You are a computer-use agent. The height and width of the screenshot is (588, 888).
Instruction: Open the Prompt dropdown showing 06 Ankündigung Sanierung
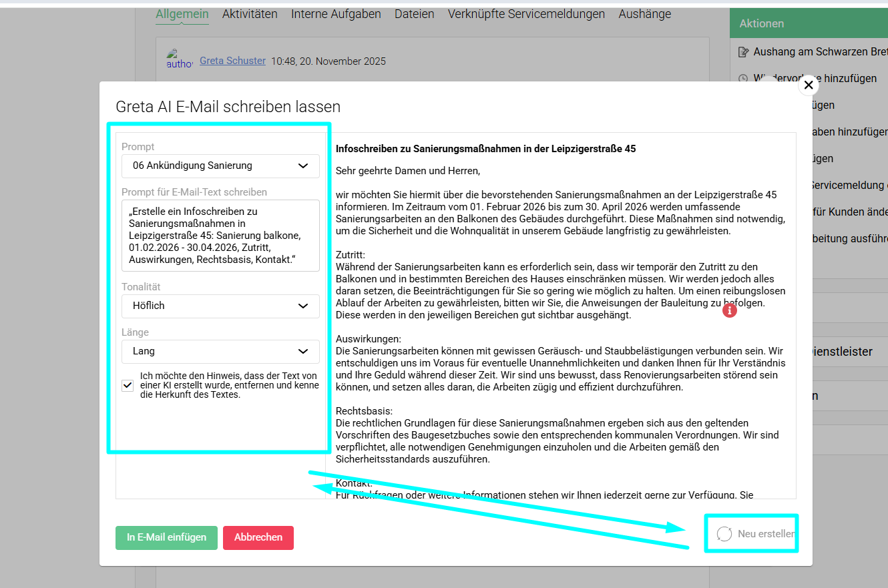click(220, 166)
